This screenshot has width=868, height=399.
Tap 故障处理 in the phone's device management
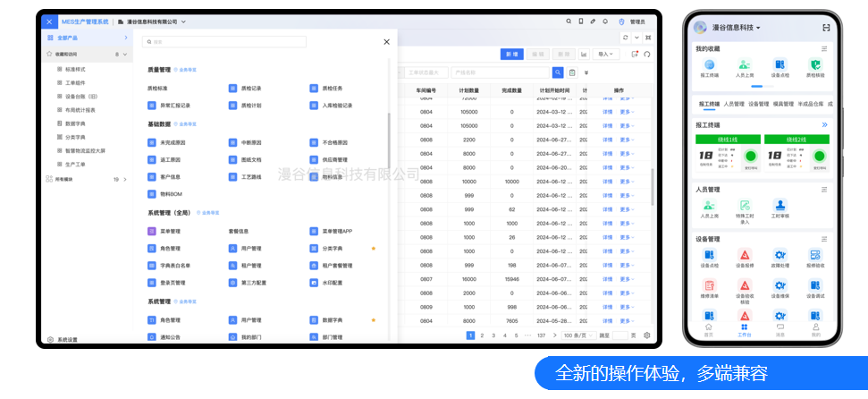[780, 259]
